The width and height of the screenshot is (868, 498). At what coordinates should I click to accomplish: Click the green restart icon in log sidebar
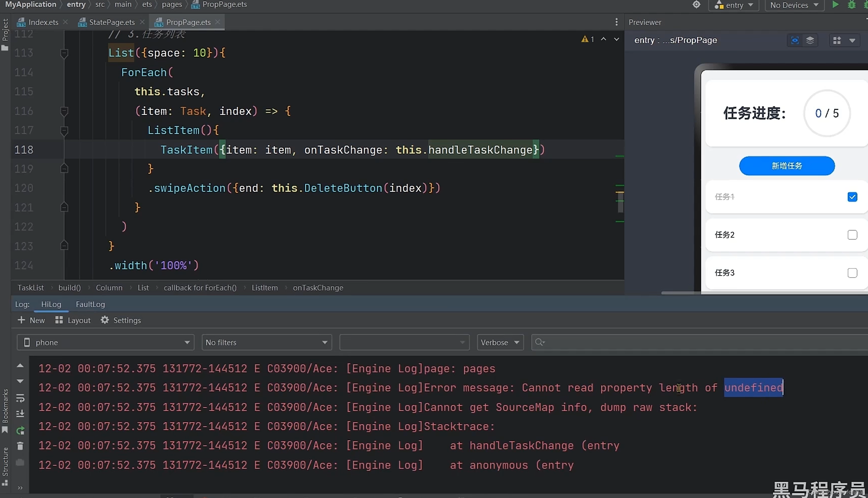click(20, 431)
